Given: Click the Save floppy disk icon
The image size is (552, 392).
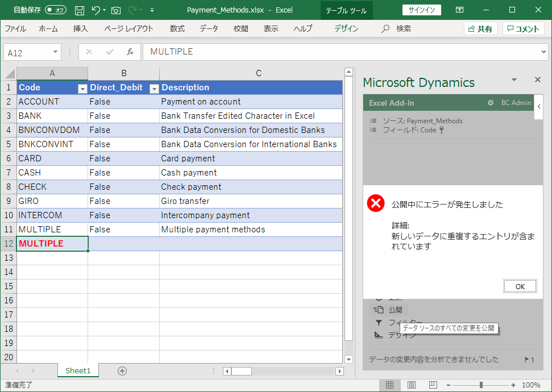Looking at the screenshot, I should click(x=80, y=10).
